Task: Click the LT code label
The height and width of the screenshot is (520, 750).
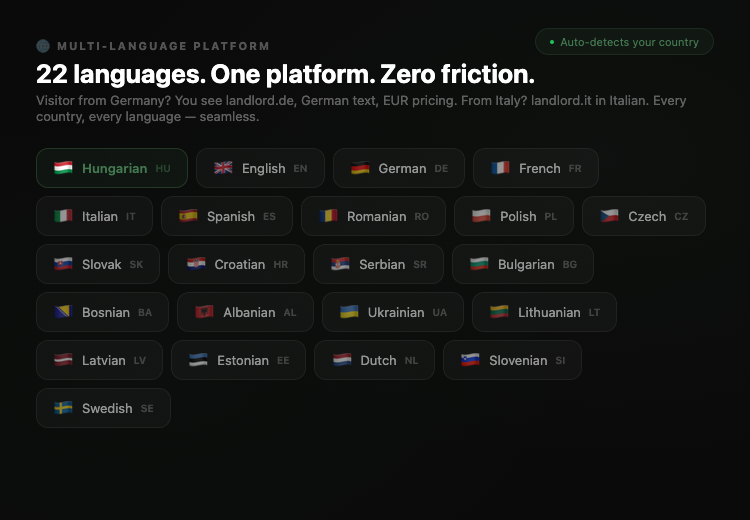Action: click(x=594, y=312)
